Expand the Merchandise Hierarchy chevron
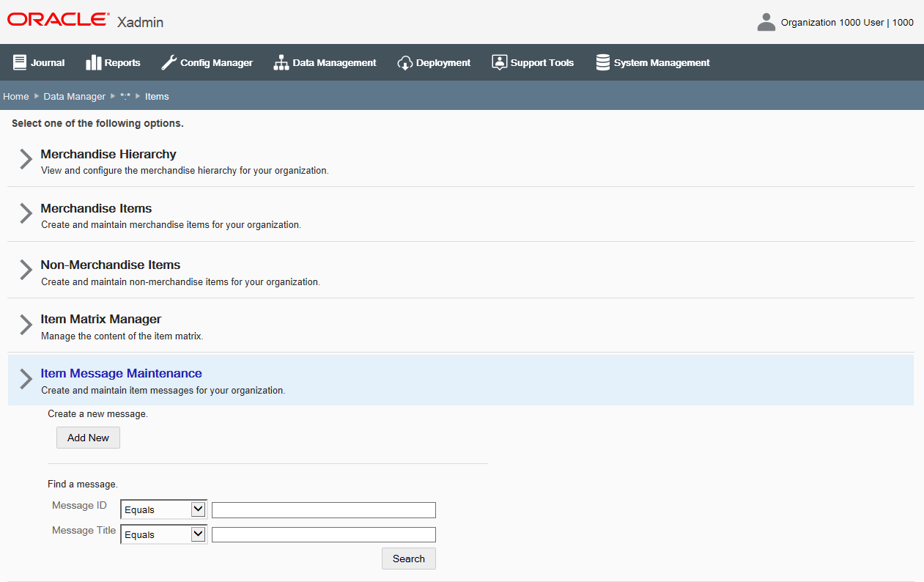Image resolution: width=924 pixels, height=582 pixels. tap(26, 160)
